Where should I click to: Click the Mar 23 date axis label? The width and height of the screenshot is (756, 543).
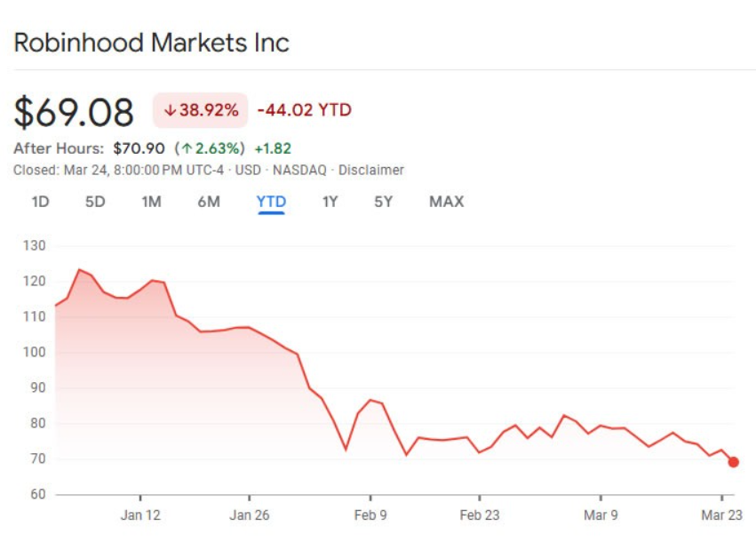[x=721, y=515]
